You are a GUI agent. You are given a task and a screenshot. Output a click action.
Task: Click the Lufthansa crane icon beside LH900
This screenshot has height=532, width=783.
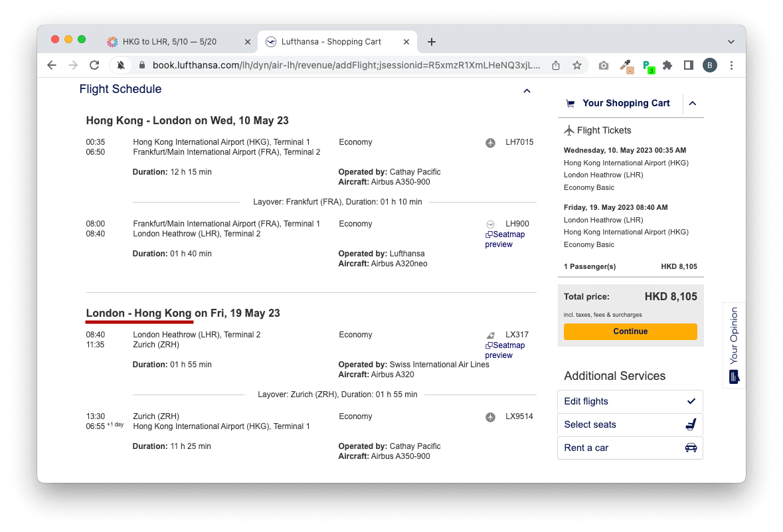(x=490, y=224)
